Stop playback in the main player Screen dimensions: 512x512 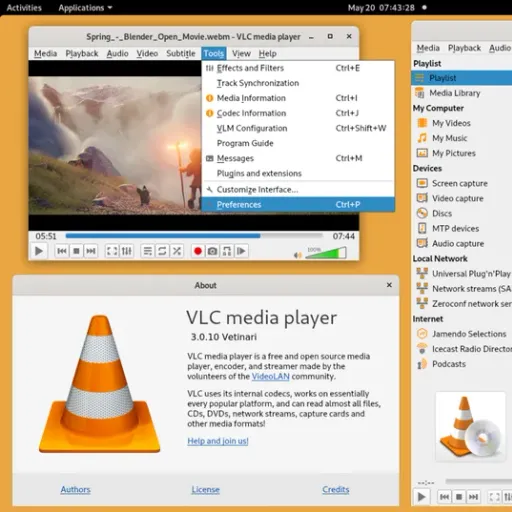pyautogui.click(x=76, y=251)
